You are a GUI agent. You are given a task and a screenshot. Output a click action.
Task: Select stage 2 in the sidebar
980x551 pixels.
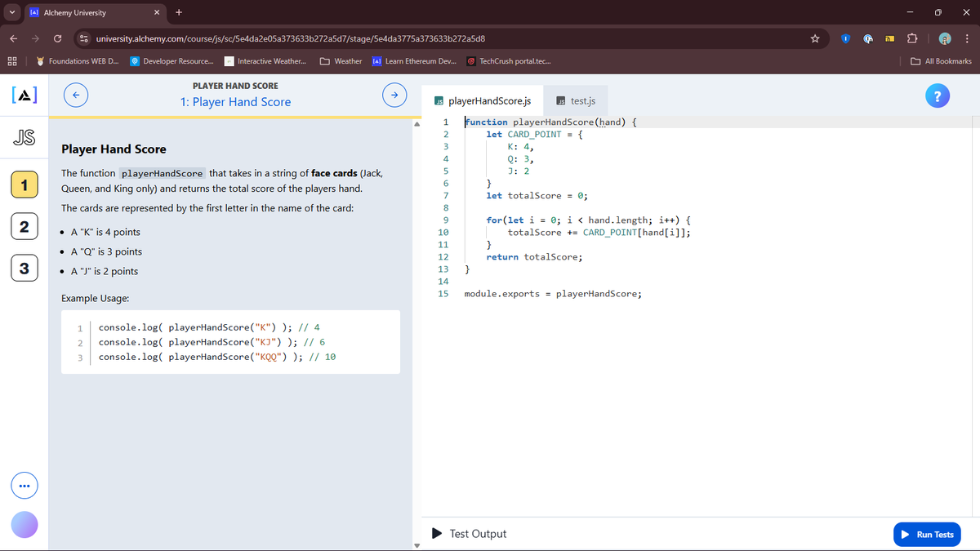[x=24, y=226]
